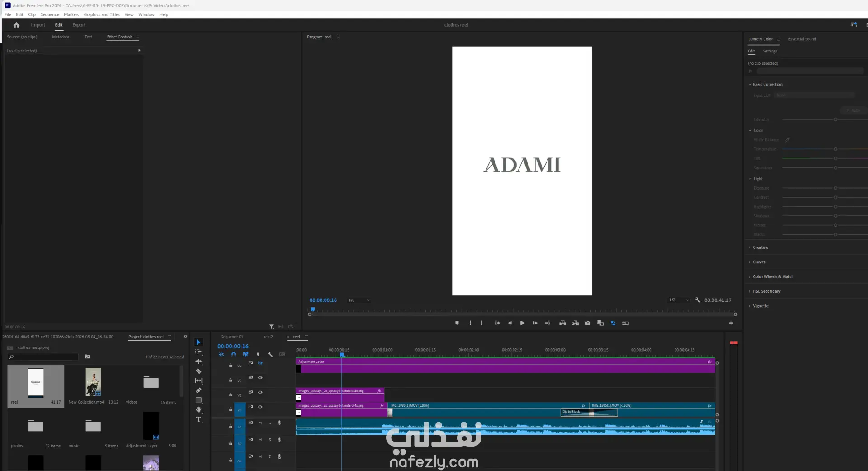Screen dimensions: 868x471
Task: Mute audio track A1
Action: coord(260,423)
